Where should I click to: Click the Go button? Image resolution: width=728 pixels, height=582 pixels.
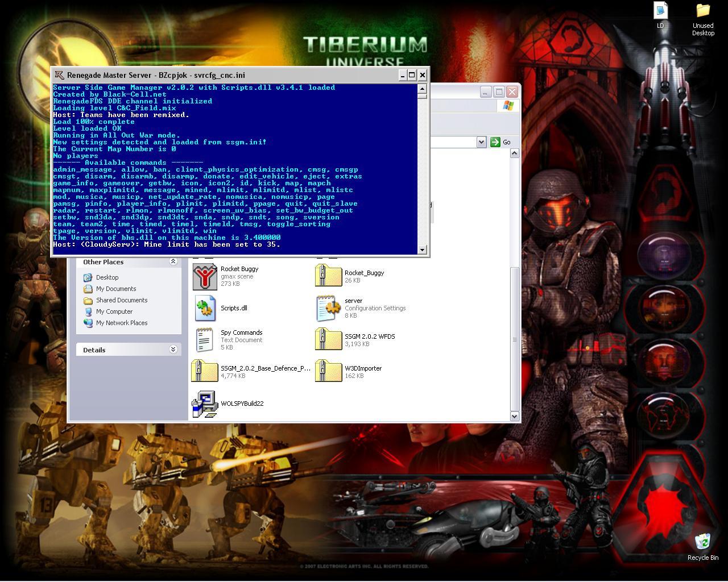(501, 142)
